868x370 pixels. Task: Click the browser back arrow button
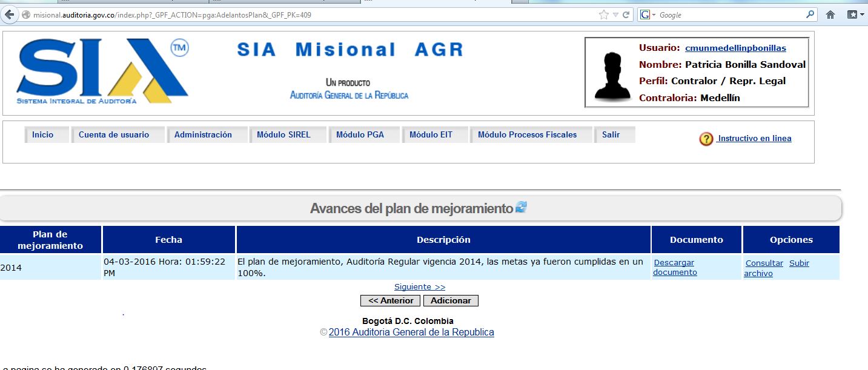(x=10, y=15)
